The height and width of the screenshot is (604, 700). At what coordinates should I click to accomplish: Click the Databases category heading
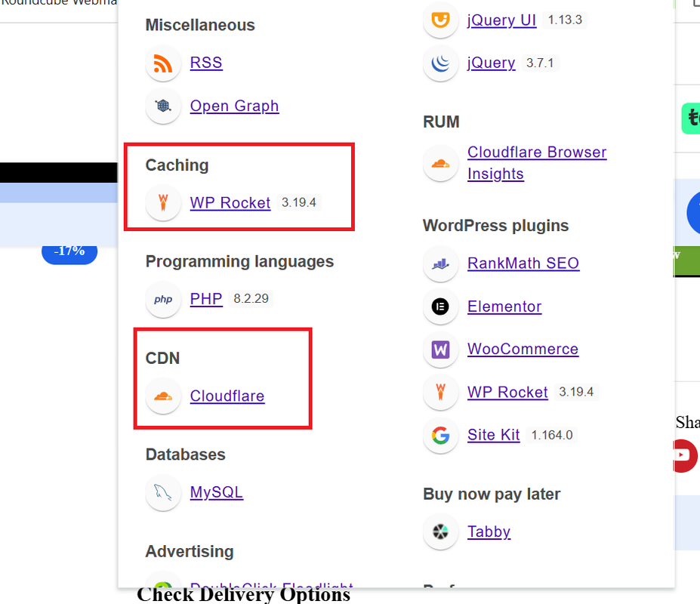pos(185,455)
